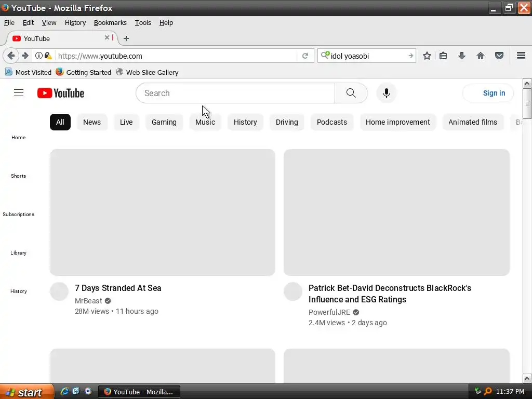Go forward using the browser forward arrow
This screenshot has height=399, width=532.
[x=25, y=56]
